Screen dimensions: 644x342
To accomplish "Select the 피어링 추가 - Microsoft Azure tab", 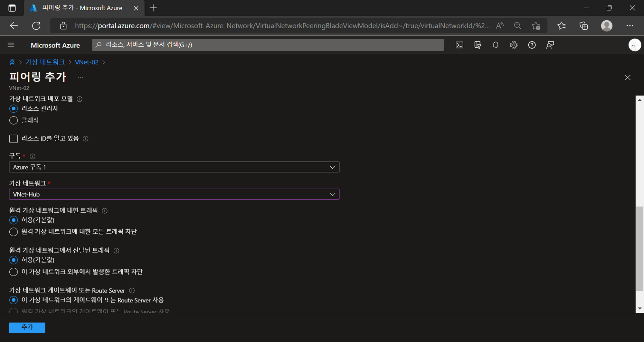I will (x=82, y=8).
